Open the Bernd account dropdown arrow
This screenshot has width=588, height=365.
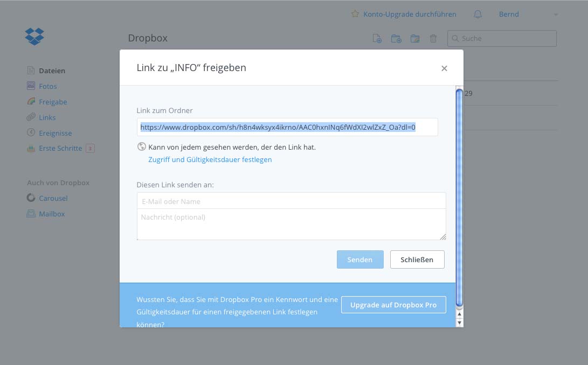556,15
